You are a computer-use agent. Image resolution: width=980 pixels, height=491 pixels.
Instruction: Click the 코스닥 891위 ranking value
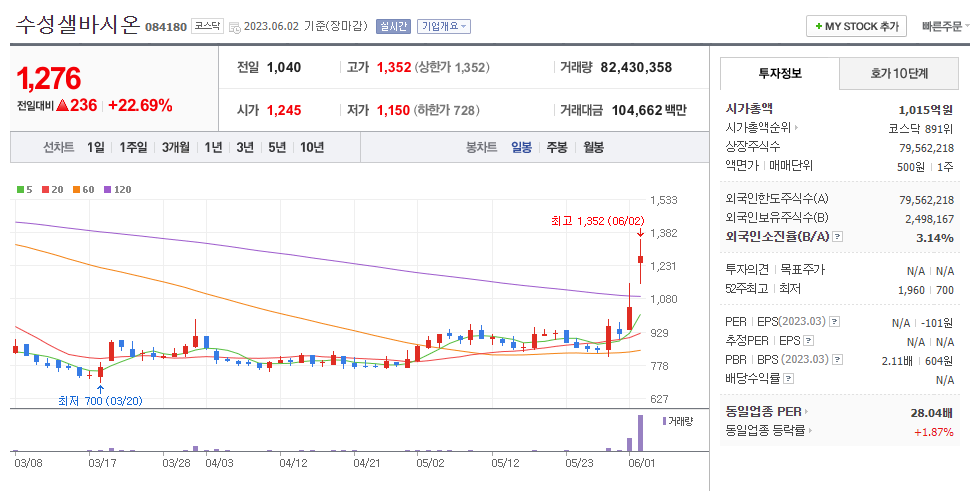point(921,129)
